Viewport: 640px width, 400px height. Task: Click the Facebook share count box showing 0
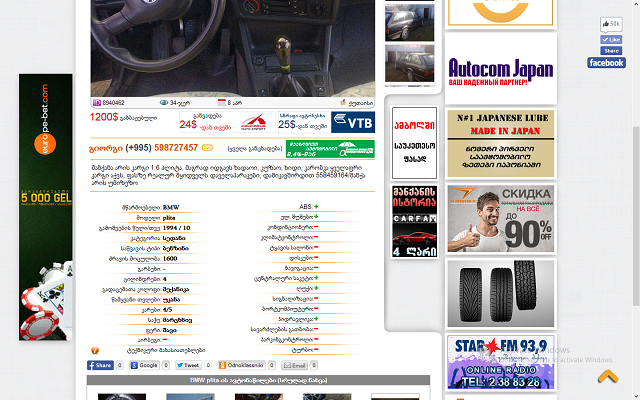120,365
